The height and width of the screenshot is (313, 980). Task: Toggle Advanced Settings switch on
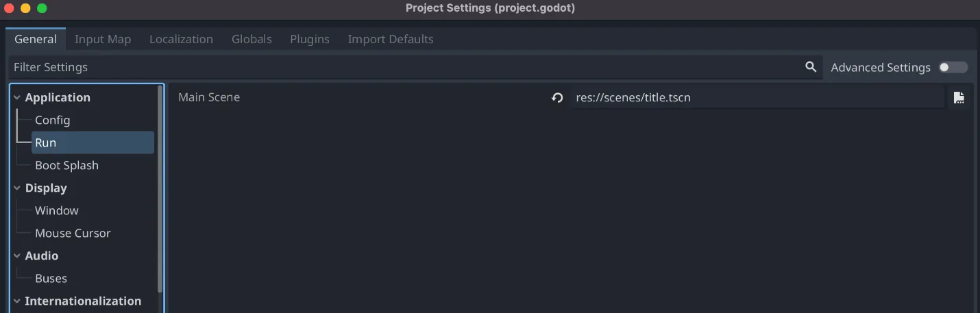click(953, 67)
